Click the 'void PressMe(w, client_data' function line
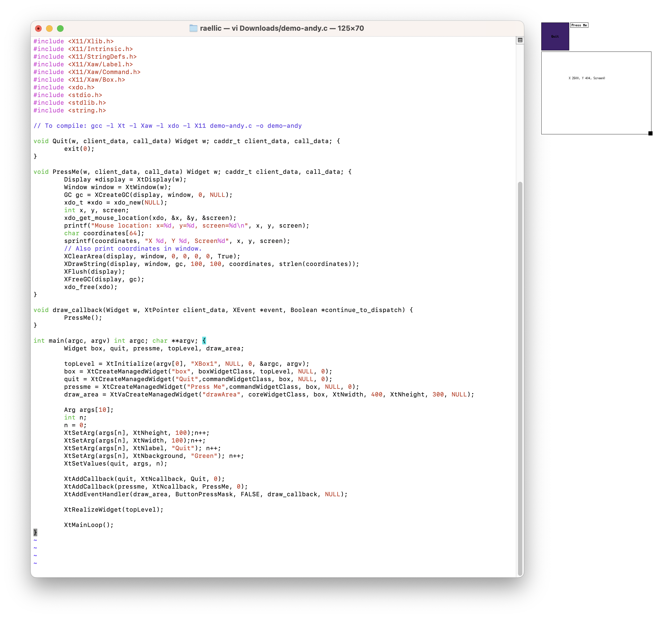672x618 pixels. pyautogui.click(x=193, y=172)
